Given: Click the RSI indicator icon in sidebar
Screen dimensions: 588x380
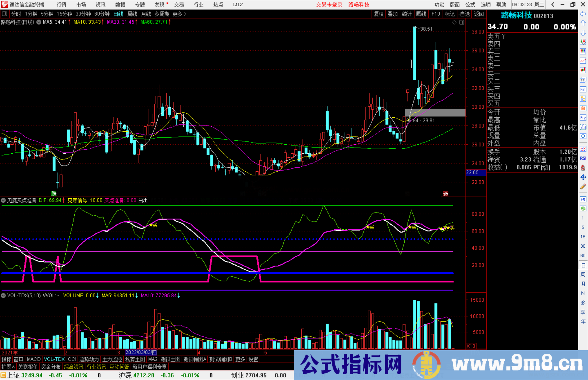Looking at the screenshot, I should point(583,158).
